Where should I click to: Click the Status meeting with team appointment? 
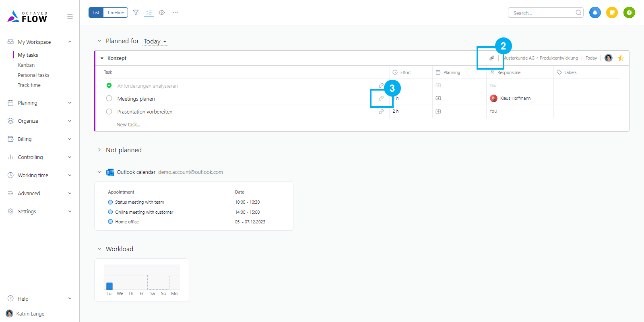tap(139, 202)
